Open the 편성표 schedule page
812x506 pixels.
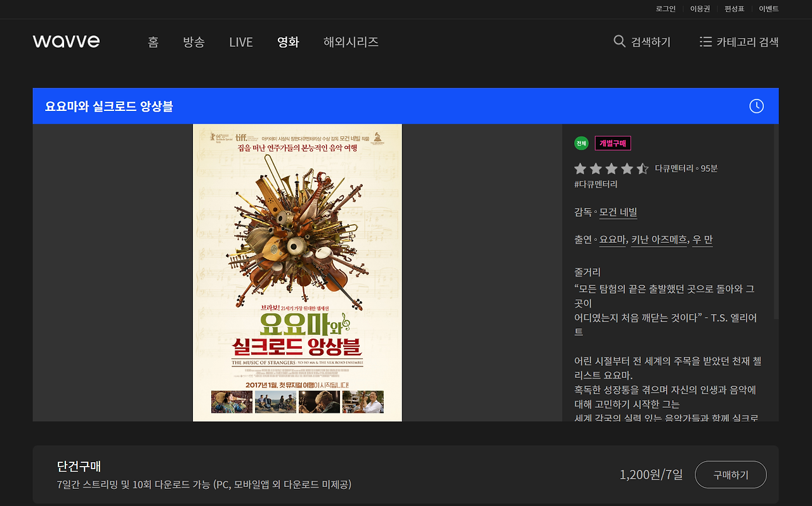pyautogui.click(x=733, y=9)
